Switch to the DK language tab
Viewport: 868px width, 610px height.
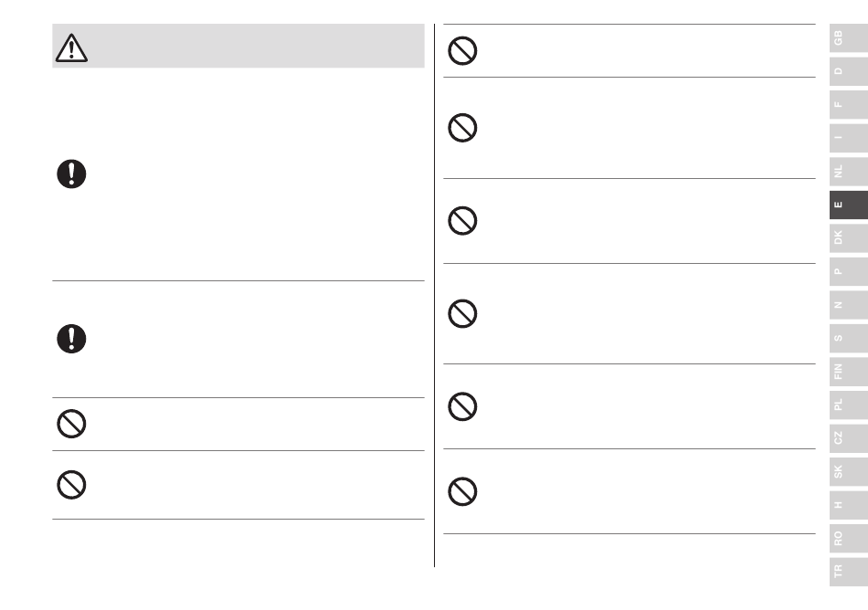(849, 237)
